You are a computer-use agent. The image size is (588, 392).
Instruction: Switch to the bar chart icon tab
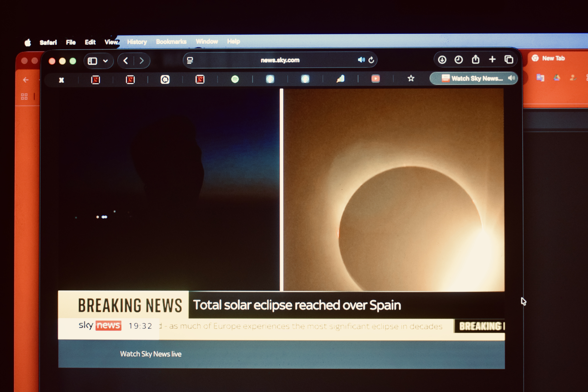pyautogui.click(x=340, y=79)
